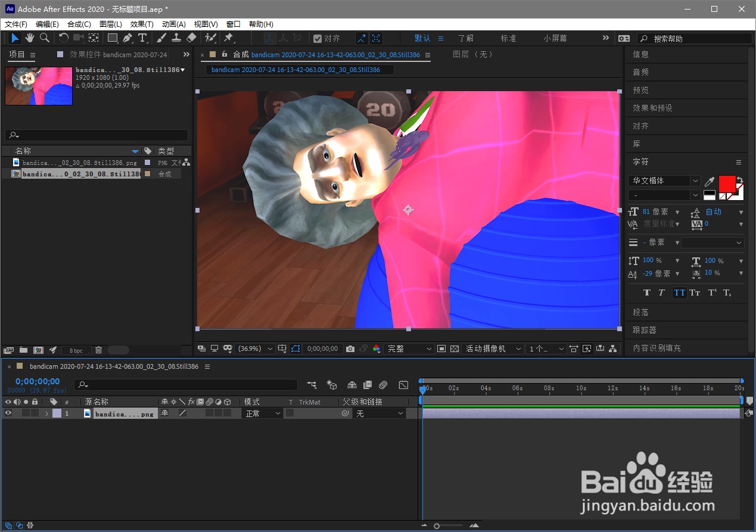
Task: Click the 8 bpc color depth button
Action: pos(76,350)
